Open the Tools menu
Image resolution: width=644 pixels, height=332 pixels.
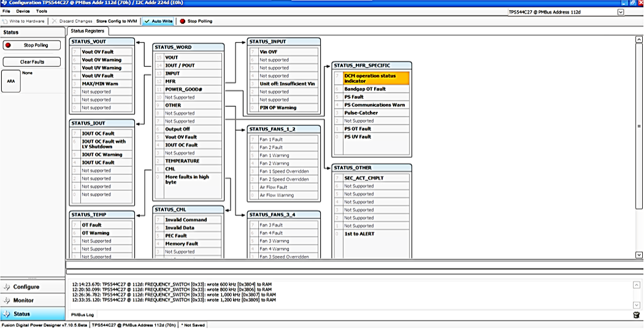point(41,11)
